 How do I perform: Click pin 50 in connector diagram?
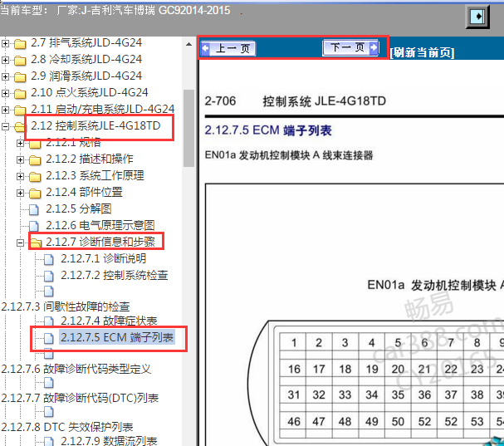[x=398, y=422]
